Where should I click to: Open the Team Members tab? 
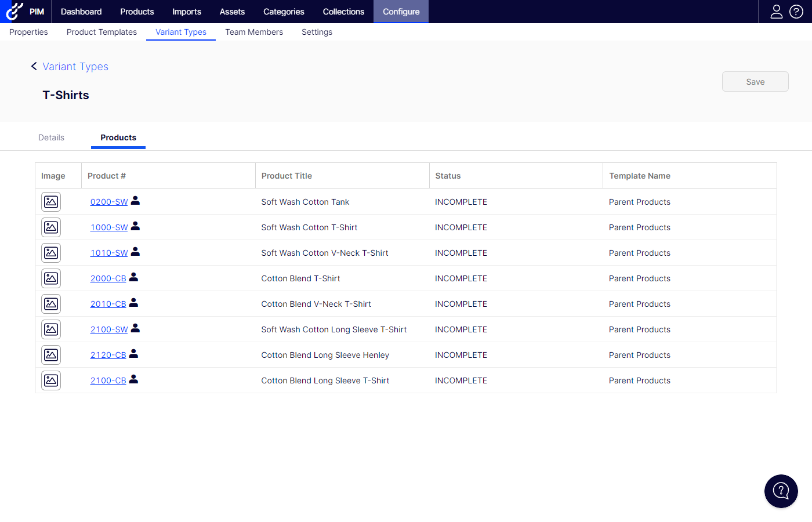click(254, 32)
